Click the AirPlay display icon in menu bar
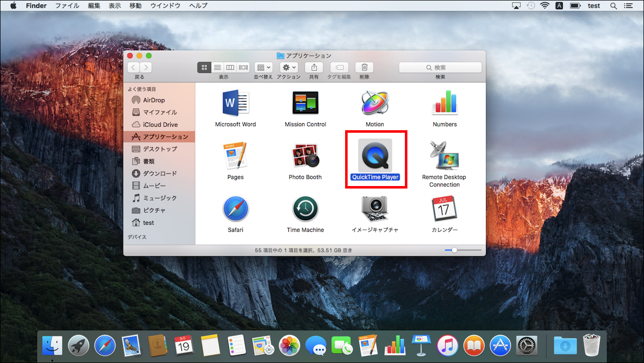This screenshot has width=644, height=363. pyautogui.click(x=516, y=6)
